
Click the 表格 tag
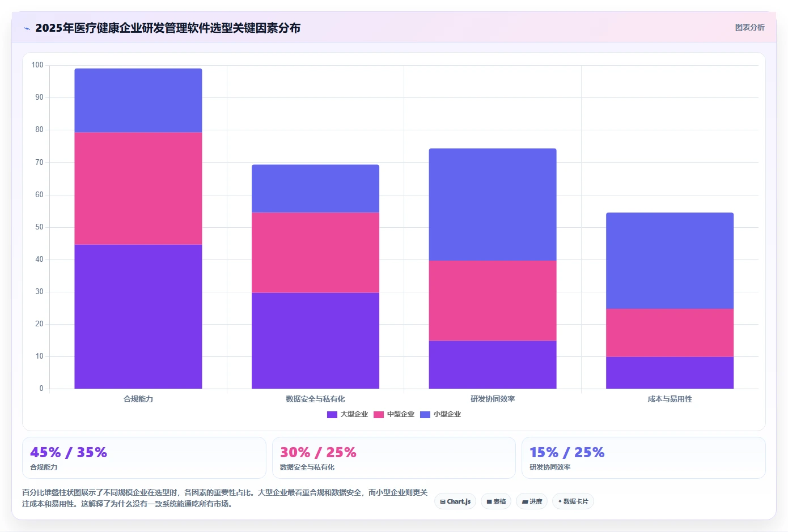click(x=496, y=501)
